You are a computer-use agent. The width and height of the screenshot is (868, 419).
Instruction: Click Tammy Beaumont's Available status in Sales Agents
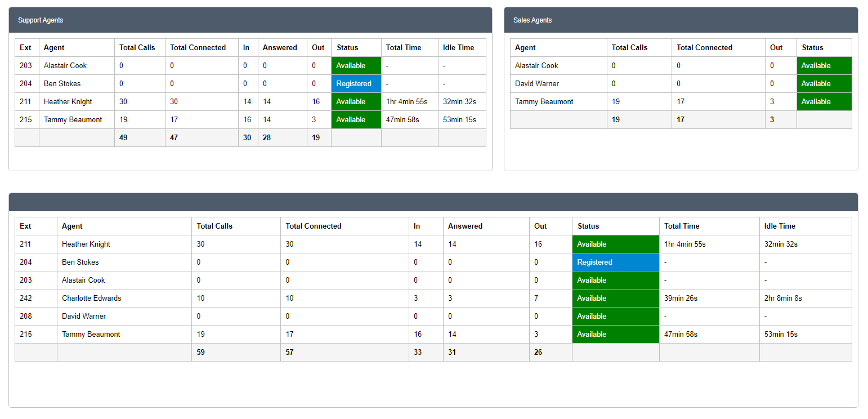coord(824,102)
